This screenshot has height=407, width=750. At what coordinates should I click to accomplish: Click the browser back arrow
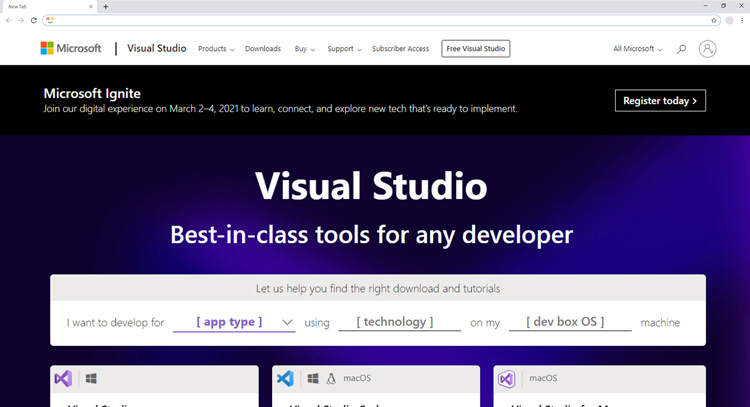point(9,20)
